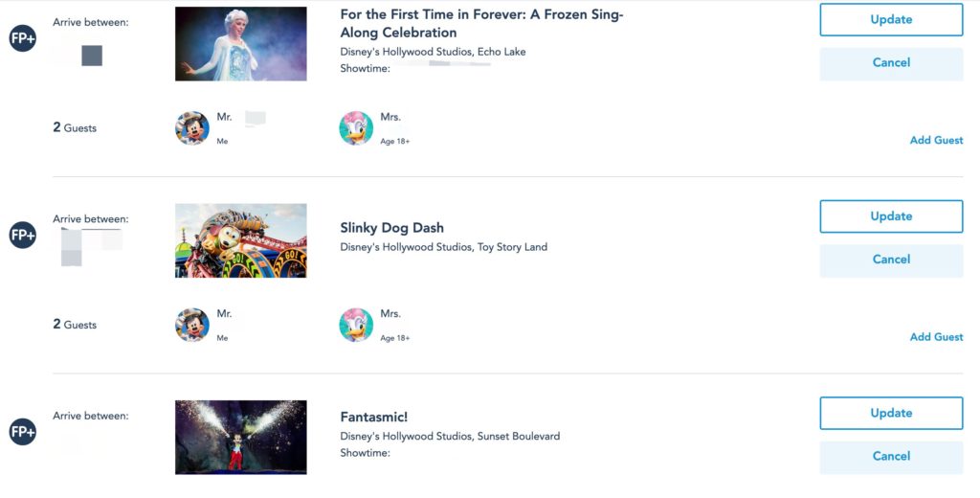Click Mickey avatar in Slinky Dog Dash guests
This screenshot has height=498, width=980.
[x=192, y=325]
